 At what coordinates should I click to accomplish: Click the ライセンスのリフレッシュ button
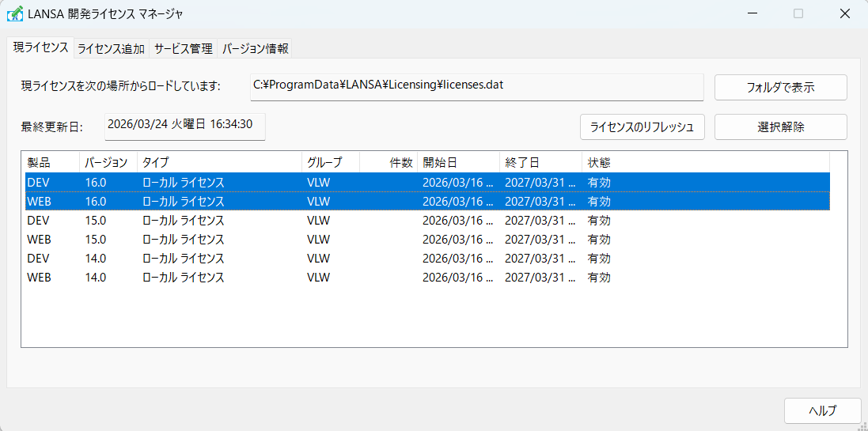coord(642,127)
